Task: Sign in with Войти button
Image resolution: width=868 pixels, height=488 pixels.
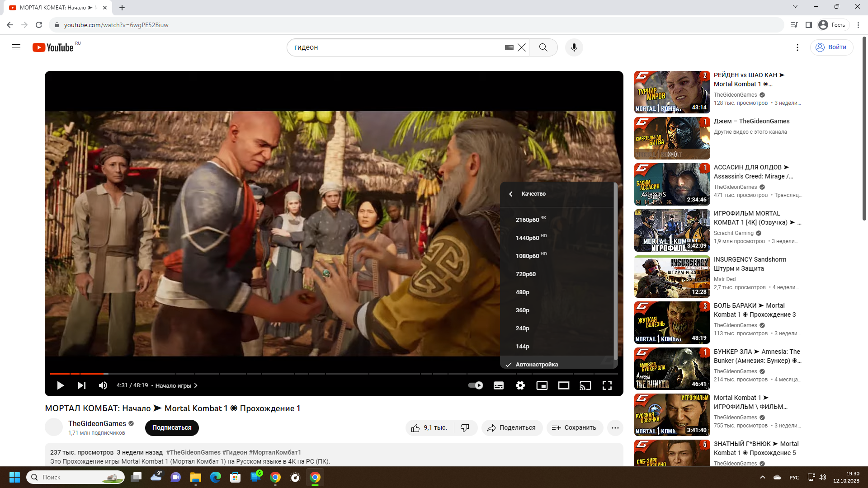Action: tap(831, 47)
